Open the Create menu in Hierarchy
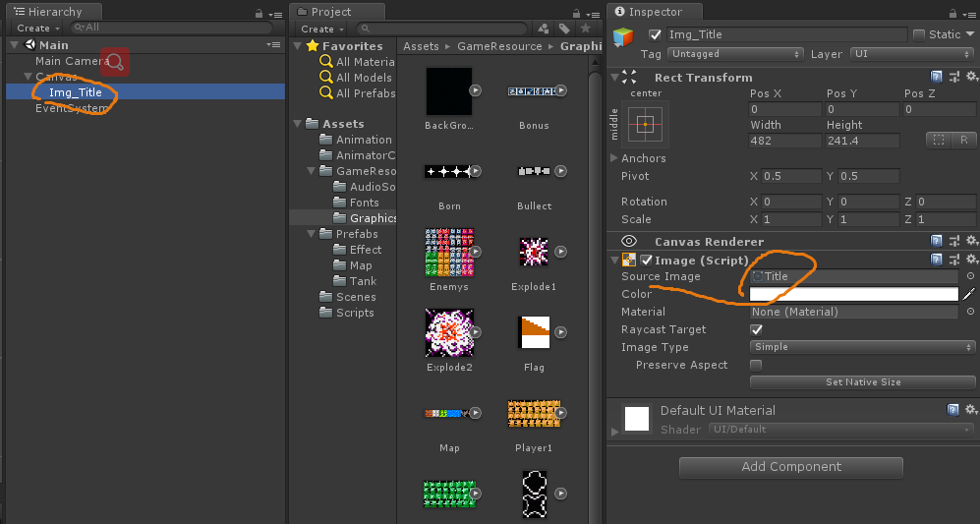The image size is (980, 524). coord(38,29)
